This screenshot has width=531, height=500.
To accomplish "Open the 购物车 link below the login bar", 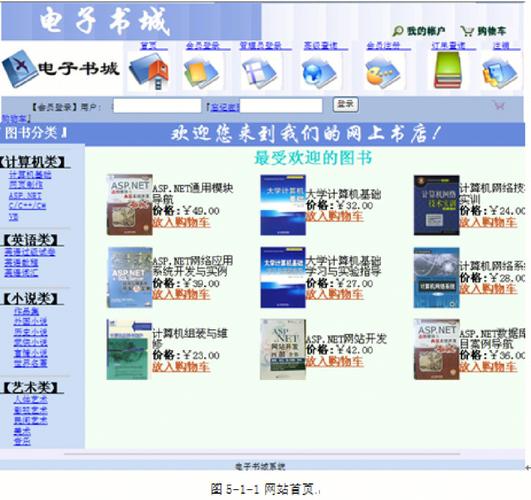I will (14, 119).
